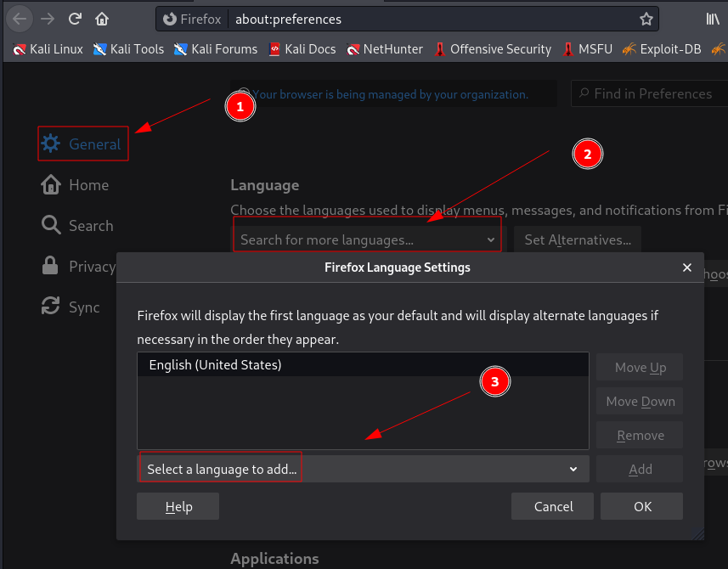
Task: Open the Library icon in the toolbar
Action: (713, 19)
